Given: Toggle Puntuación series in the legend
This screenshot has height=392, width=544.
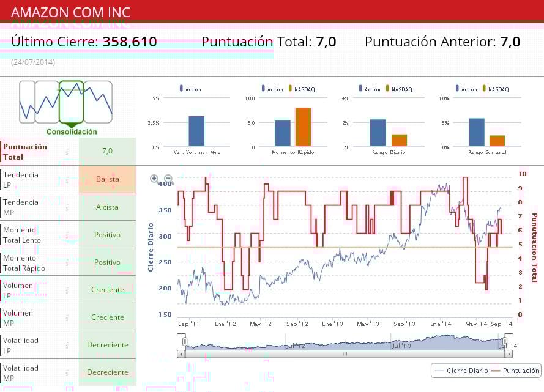Looking at the screenshot, I should pos(516,371).
